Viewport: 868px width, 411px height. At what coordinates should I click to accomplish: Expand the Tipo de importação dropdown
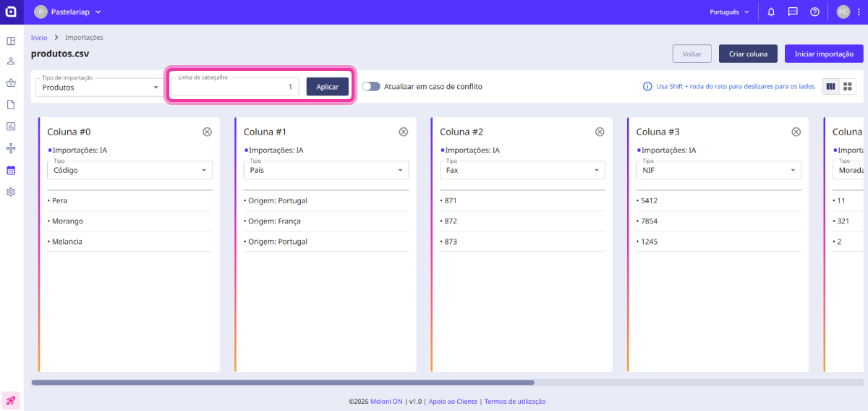(x=100, y=88)
